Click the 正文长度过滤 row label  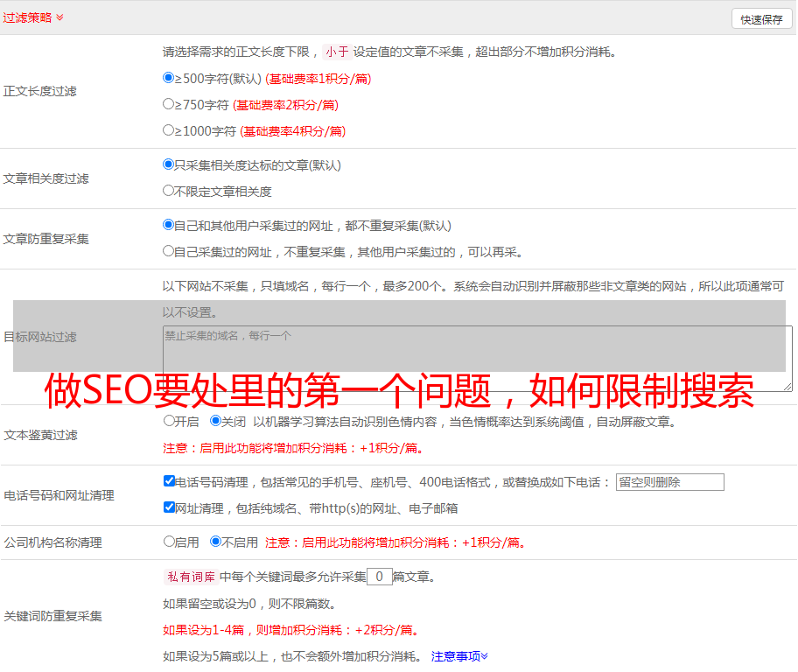pos(40,91)
